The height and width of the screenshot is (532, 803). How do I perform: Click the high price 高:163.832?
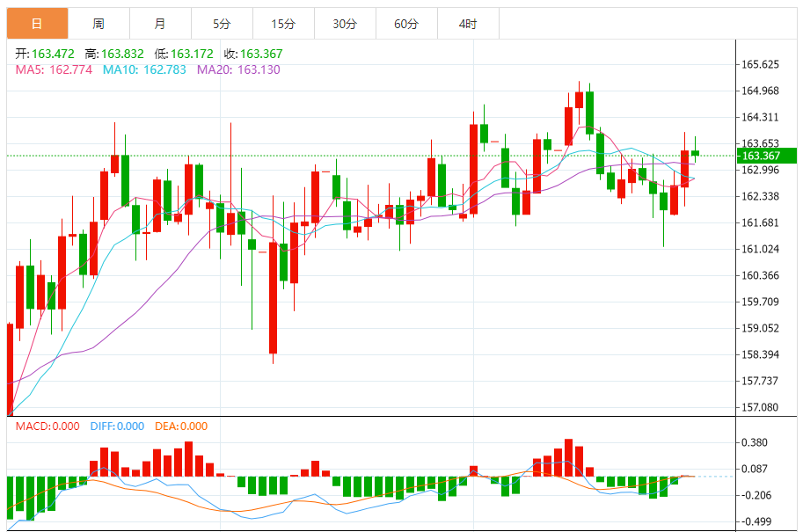pos(114,54)
